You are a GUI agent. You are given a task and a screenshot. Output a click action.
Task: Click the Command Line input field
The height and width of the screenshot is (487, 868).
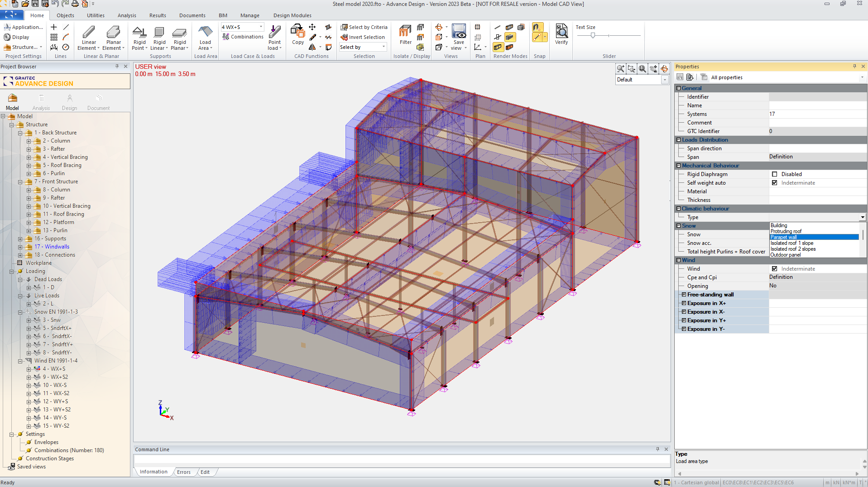tap(402, 460)
